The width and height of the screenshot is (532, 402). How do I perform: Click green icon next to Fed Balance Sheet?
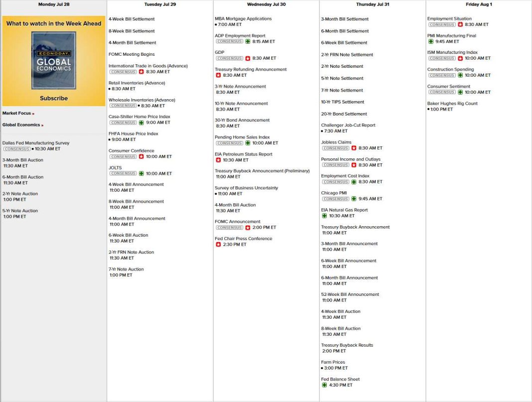click(x=324, y=385)
